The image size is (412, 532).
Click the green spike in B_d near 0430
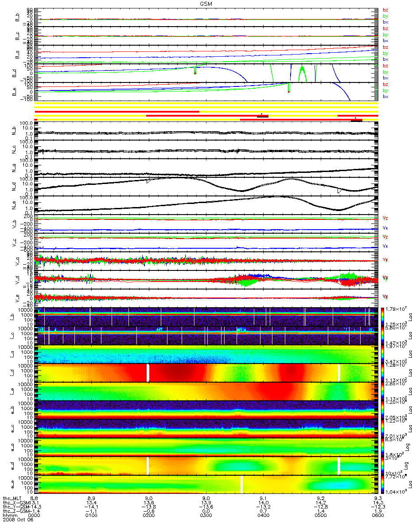(302, 73)
